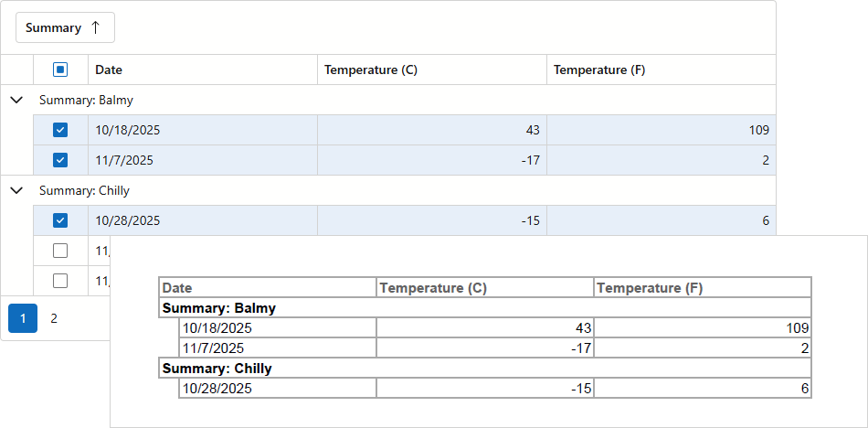Sort by the Date column header
This screenshot has height=428, width=868.
pyautogui.click(x=109, y=70)
